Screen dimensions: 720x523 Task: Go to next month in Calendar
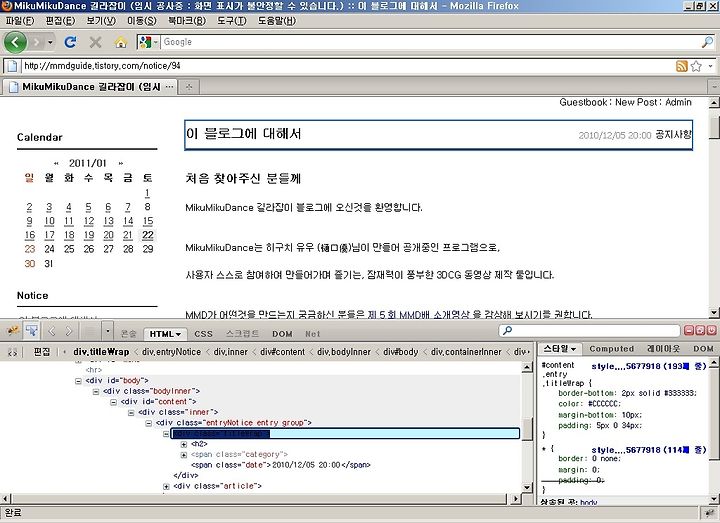121,163
